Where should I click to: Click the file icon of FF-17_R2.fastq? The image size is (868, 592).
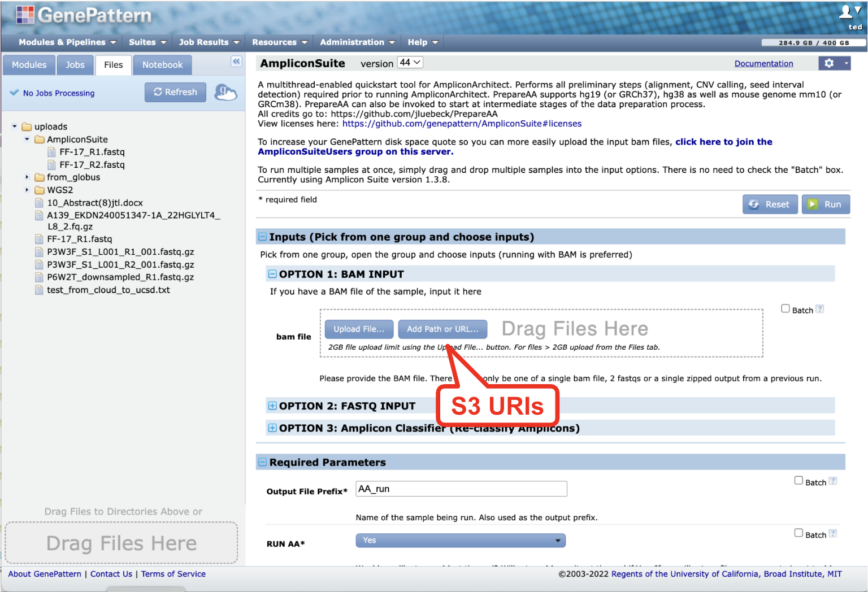[51, 164]
